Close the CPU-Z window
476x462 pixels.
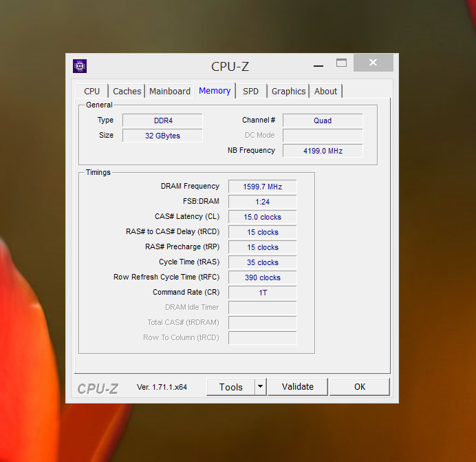[374, 63]
